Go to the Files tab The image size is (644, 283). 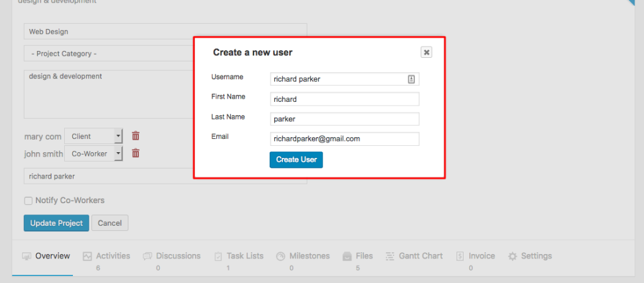tap(358, 257)
